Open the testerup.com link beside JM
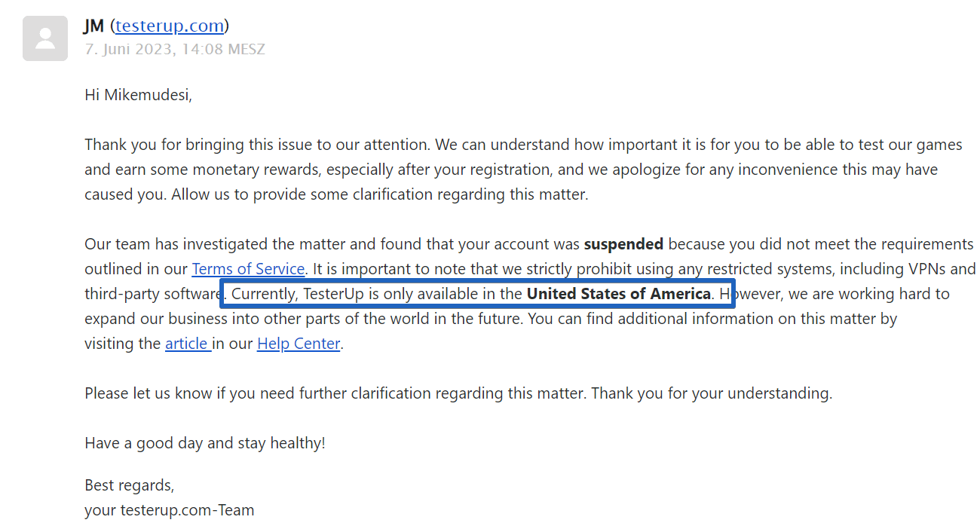 pos(170,26)
